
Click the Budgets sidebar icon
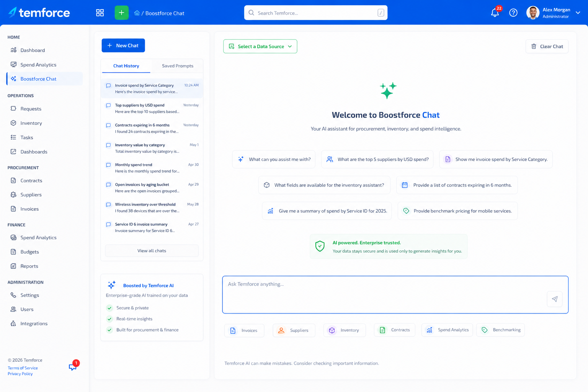point(13,252)
